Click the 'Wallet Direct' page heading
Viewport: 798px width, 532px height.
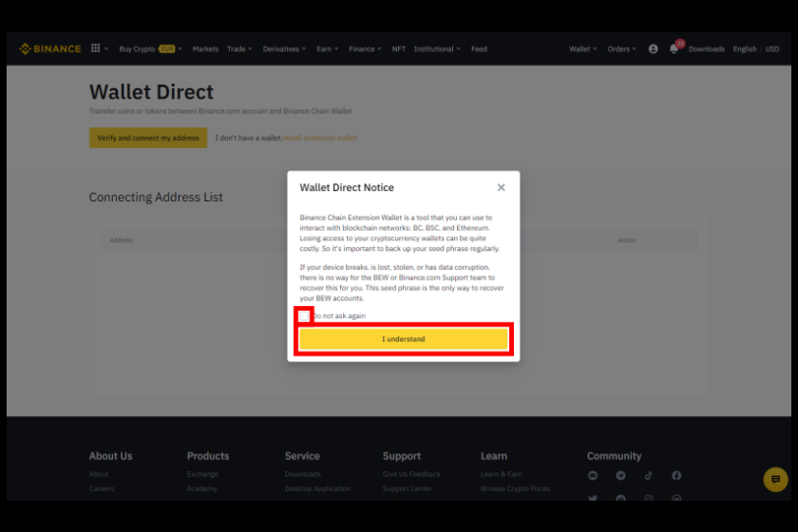point(152,92)
